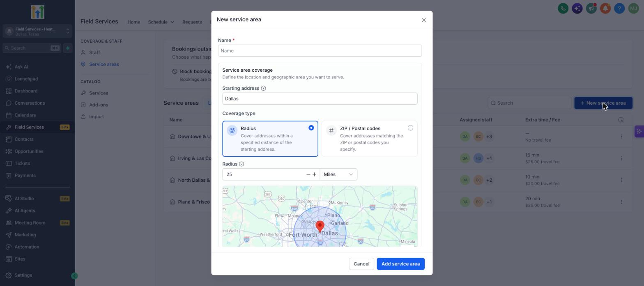Select the Radius coverage type
Screen dimensions: 644x286
[270, 139]
